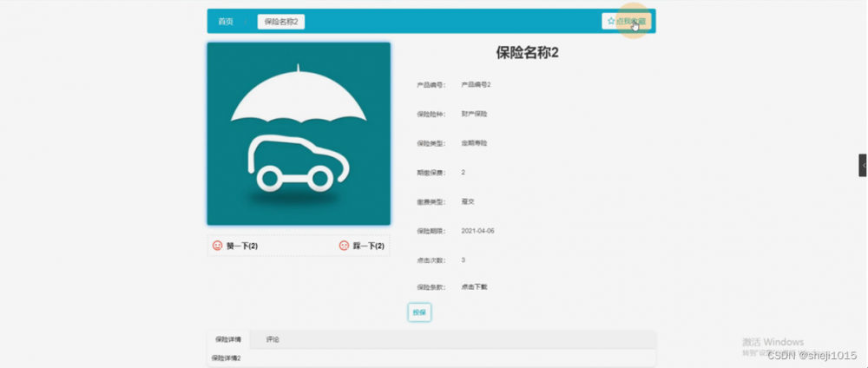868x368 pixels.
Task: Switch to the 保险详情 tab
Action: [x=228, y=339]
